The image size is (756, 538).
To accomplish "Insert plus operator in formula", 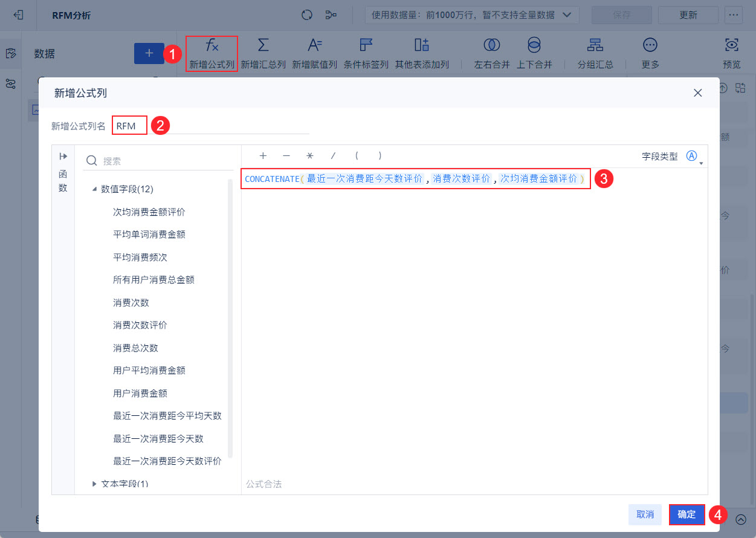I will point(263,156).
